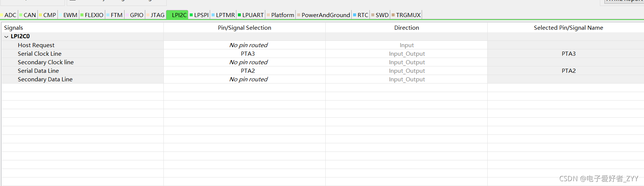644x186 pixels.
Task: Select the active LPI2C tab
Action: pyautogui.click(x=177, y=15)
